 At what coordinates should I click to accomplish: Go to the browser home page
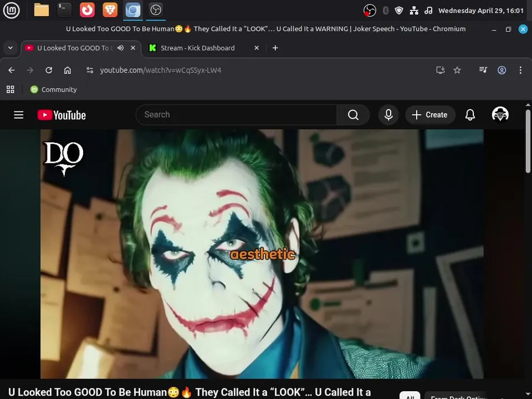pyautogui.click(x=68, y=70)
